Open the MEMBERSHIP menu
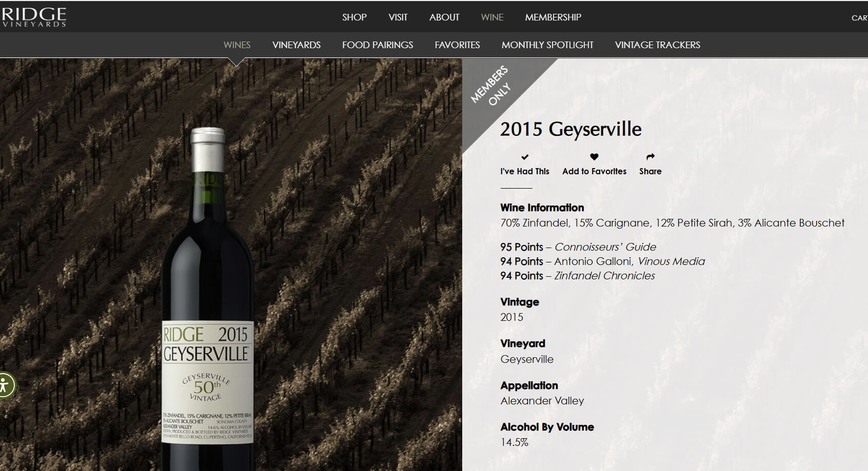The image size is (868, 471). 553,17
